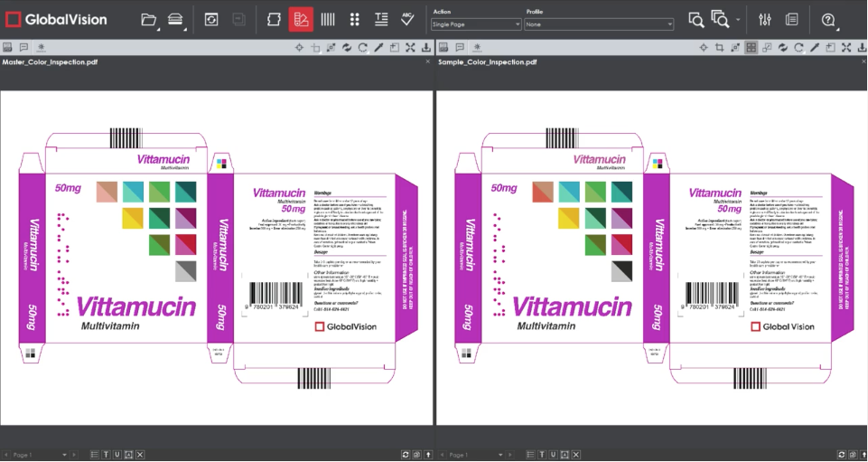This screenshot has width=868, height=462.
Task: Select eyedropper tool in Master panel
Action: pos(378,48)
